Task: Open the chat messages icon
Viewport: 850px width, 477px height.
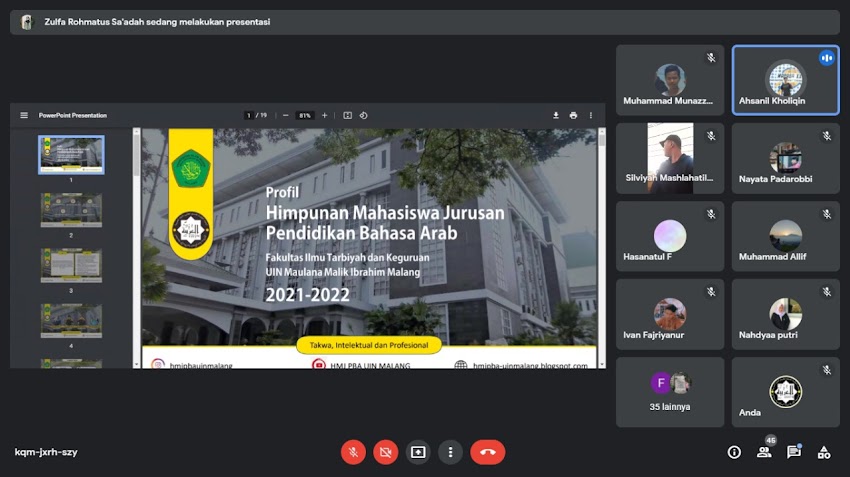Action: click(794, 452)
